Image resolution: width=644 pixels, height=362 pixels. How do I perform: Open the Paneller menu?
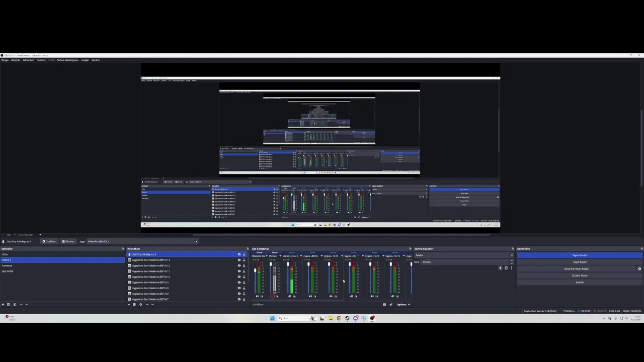41,60
